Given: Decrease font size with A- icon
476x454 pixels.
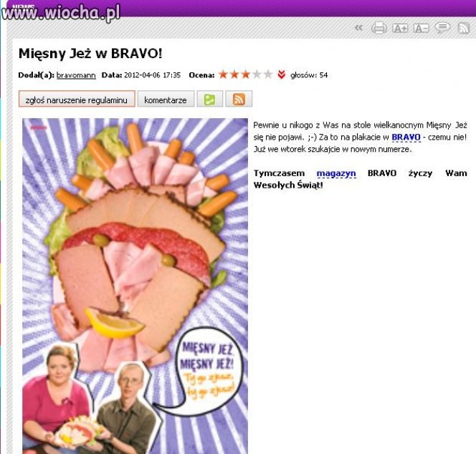Looking at the screenshot, I should (x=421, y=28).
